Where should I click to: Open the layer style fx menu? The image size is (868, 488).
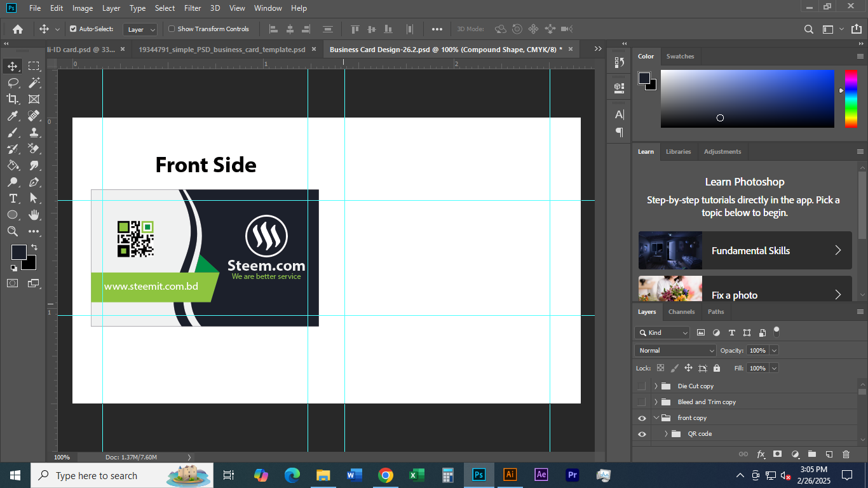(x=761, y=454)
